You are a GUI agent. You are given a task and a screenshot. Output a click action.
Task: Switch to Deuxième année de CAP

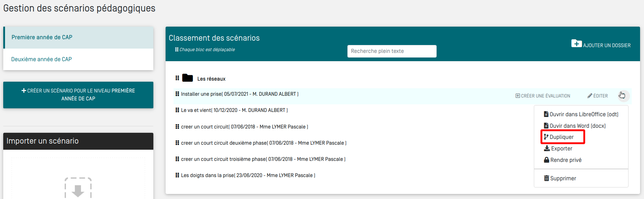click(x=42, y=59)
